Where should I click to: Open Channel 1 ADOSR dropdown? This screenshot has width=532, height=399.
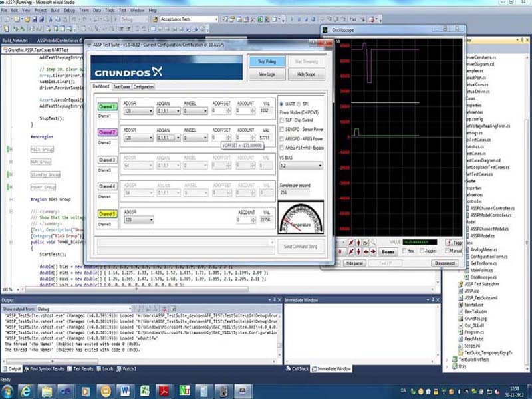pyautogui.click(x=138, y=111)
